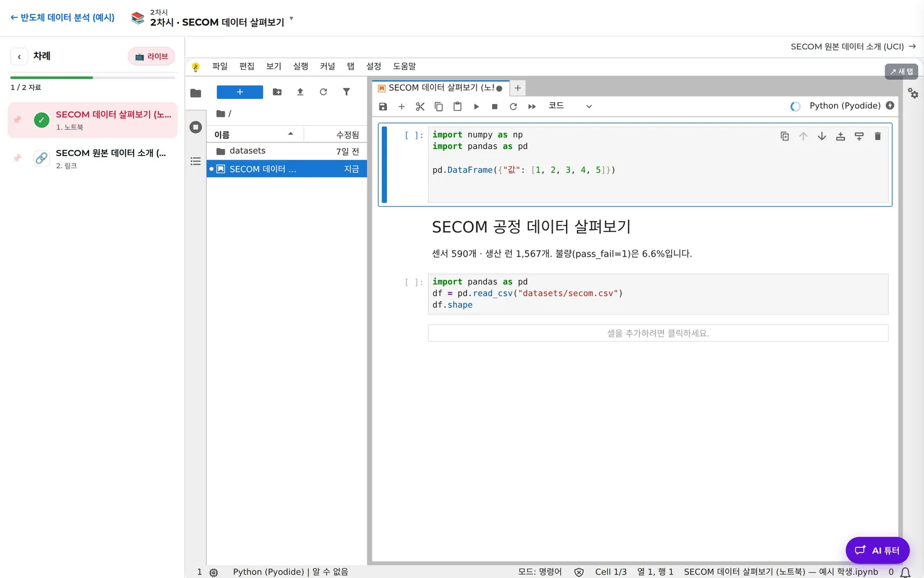The image size is (924, 578).
Task: Open the AI 튜터 chat button
Action: click(x=877, y=550)
